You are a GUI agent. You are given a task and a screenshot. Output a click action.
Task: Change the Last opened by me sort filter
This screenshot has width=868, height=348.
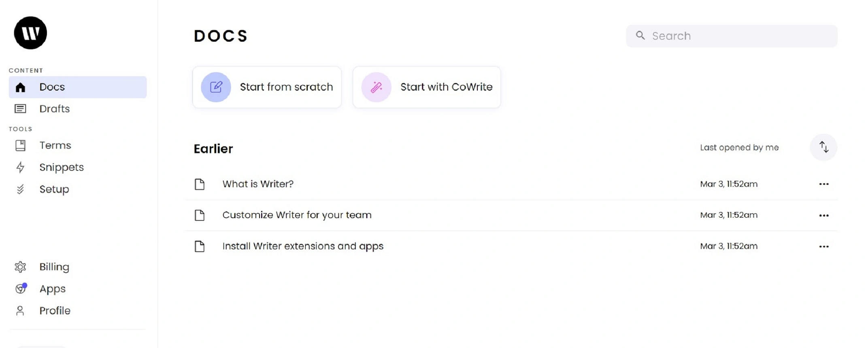tap(739, 148)
